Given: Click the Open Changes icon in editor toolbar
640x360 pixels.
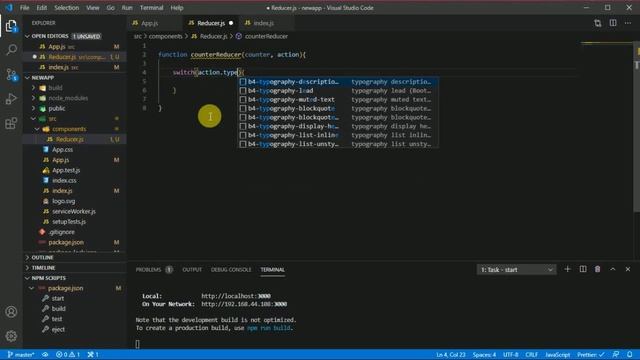Looking at the screenshot, I should [598, 23].
